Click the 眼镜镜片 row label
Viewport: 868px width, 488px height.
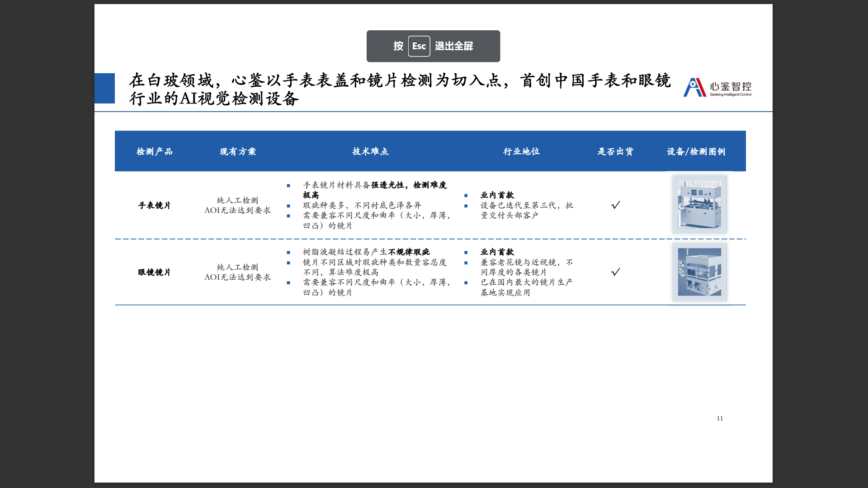point(155,272)
